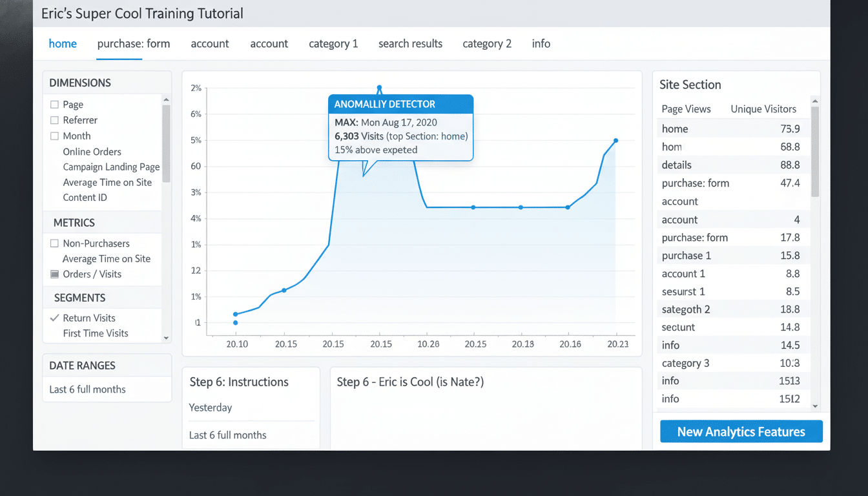Click the peak data point on the chart

pos(379,86)
